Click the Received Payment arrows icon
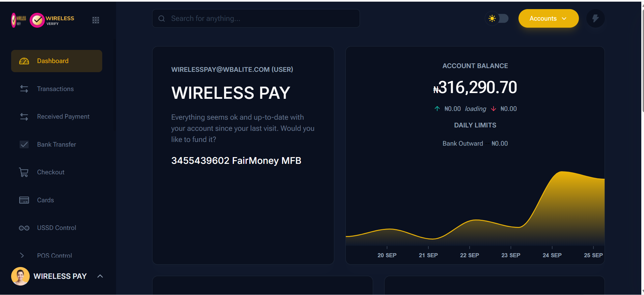Screen dimensions: 644x295 click(x=24, y=117)
